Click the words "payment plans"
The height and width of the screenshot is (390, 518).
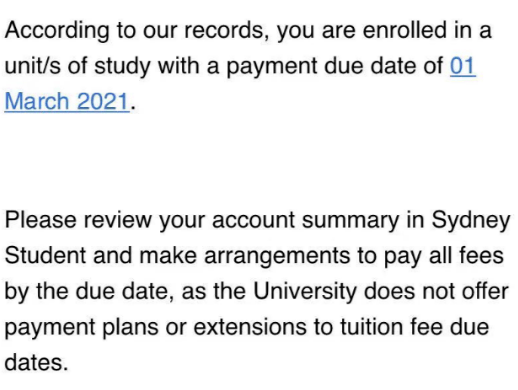82,328
